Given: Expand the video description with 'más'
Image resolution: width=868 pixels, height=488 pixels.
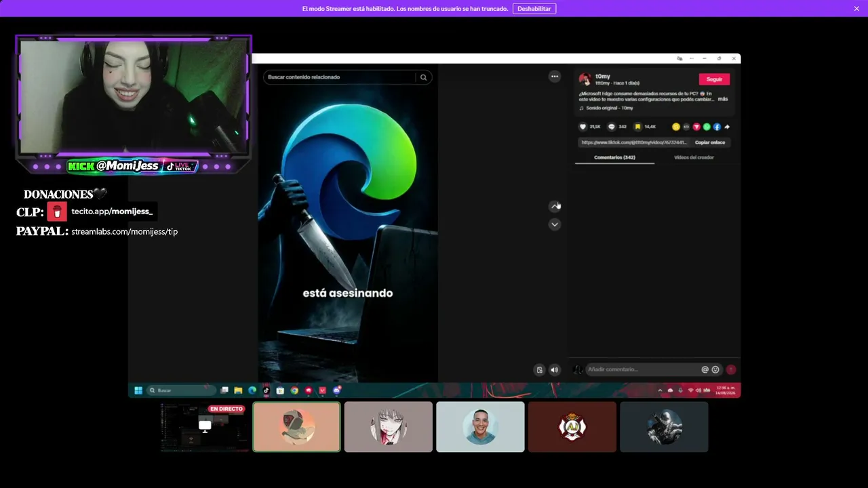Looking at the screenshot, I should 723,99.
